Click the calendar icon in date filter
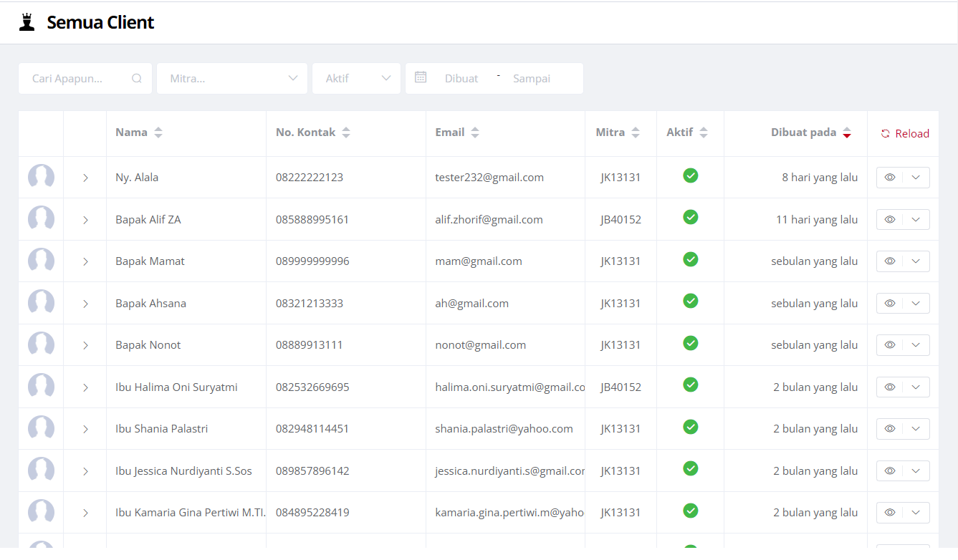The image size is (958, 560). click(x=421, y=77)
